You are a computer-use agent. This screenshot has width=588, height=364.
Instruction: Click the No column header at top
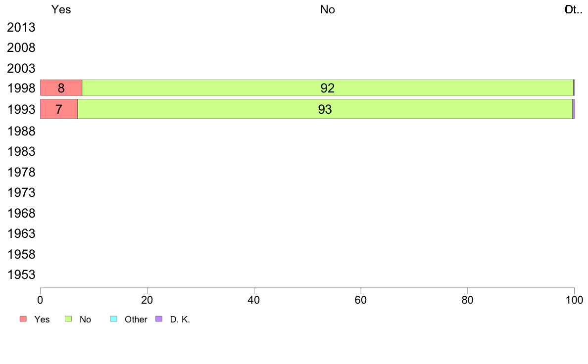point(327,9)
